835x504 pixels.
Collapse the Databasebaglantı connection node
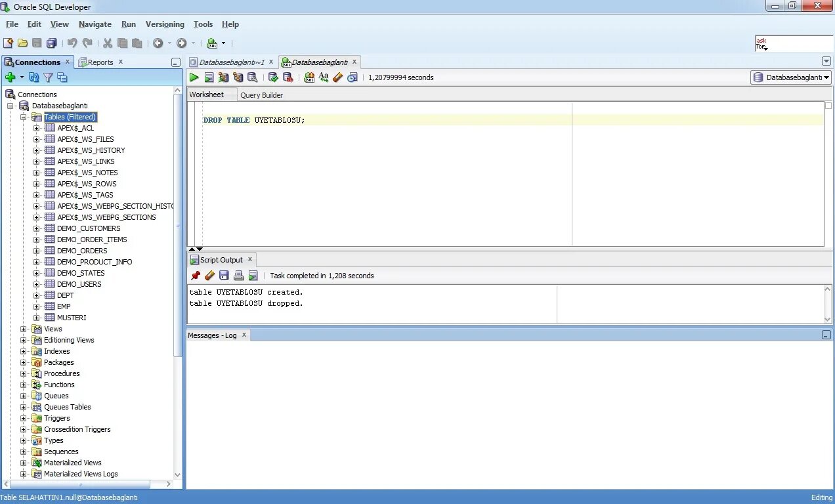click(x=11, y=106)
